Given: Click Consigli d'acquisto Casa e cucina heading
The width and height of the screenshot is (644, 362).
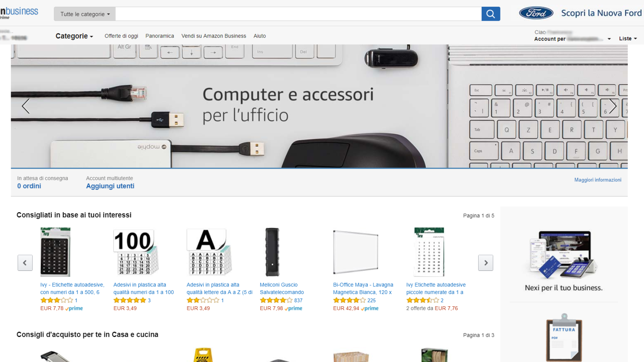Looking at the screenshot, I should click(87, 335).
